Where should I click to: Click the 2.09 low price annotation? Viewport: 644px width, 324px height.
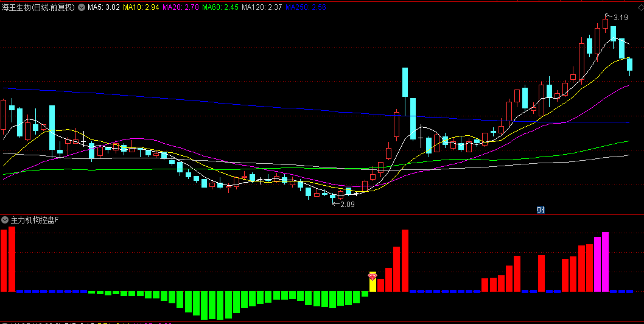tap(348, 205)
